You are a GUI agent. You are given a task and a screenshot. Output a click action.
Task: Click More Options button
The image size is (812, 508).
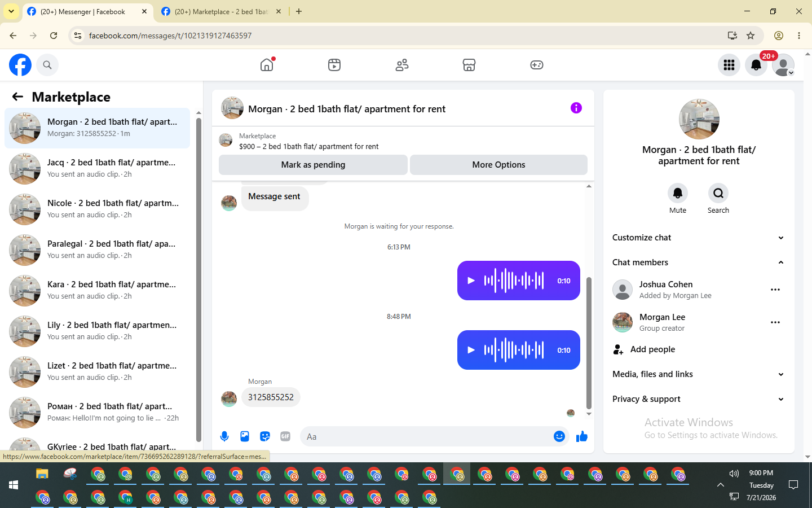pos(498,165)
